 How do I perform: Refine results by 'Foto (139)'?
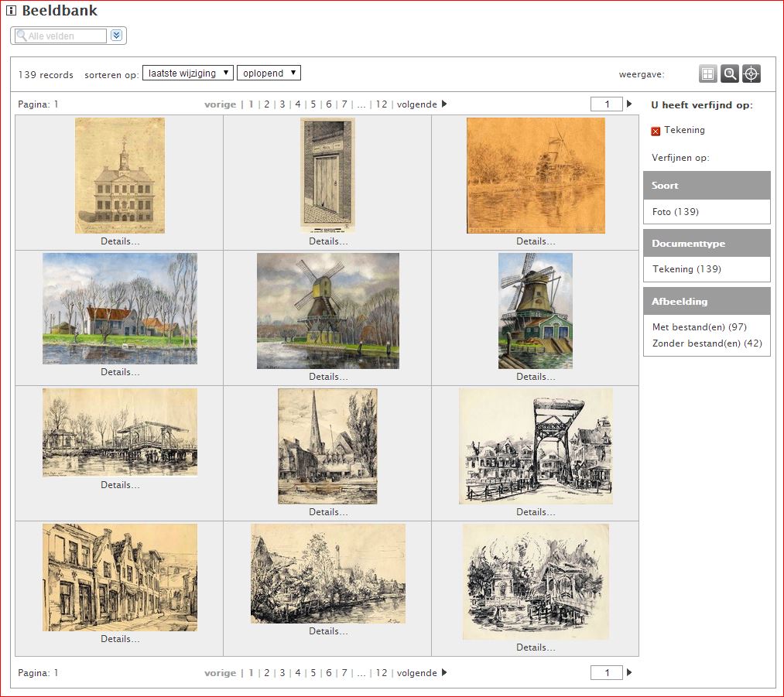pos(675,212)
